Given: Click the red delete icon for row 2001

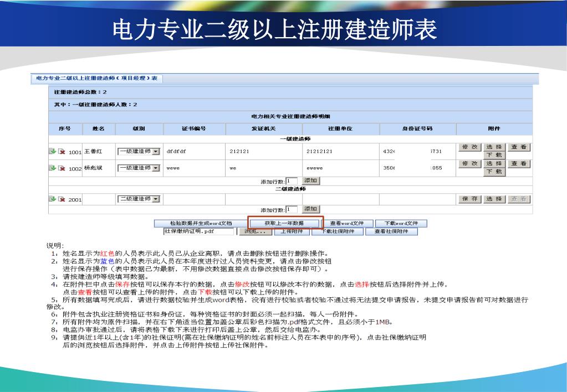Looking at the screenshot, I should point(62,199).
